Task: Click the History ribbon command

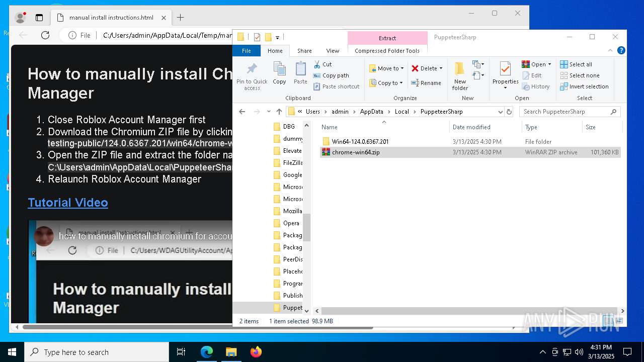Action: [536, 86]
